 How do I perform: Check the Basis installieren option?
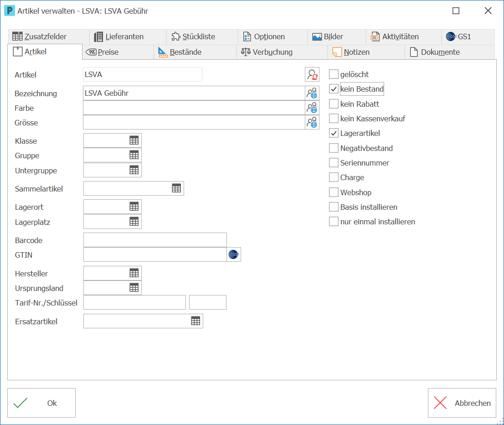(334, 207)
